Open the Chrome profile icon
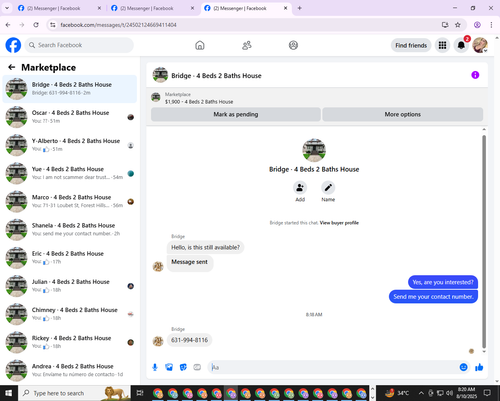Image resolution: width=500 pixels, height=401 pixels. 477,25
